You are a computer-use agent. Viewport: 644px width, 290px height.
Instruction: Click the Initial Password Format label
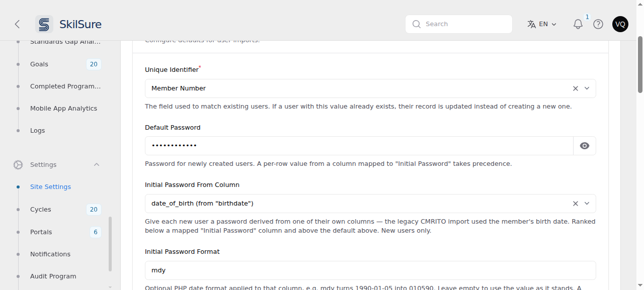pyautogui.click(x=182, y=252)
